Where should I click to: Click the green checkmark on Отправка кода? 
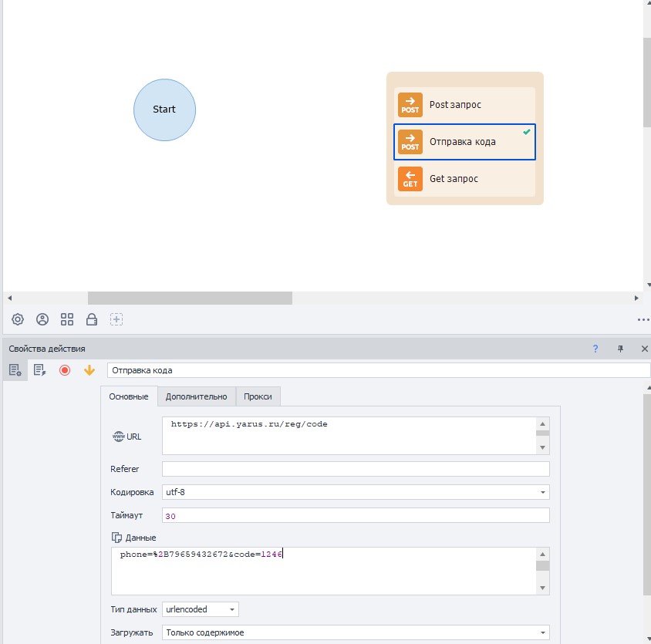527,132
